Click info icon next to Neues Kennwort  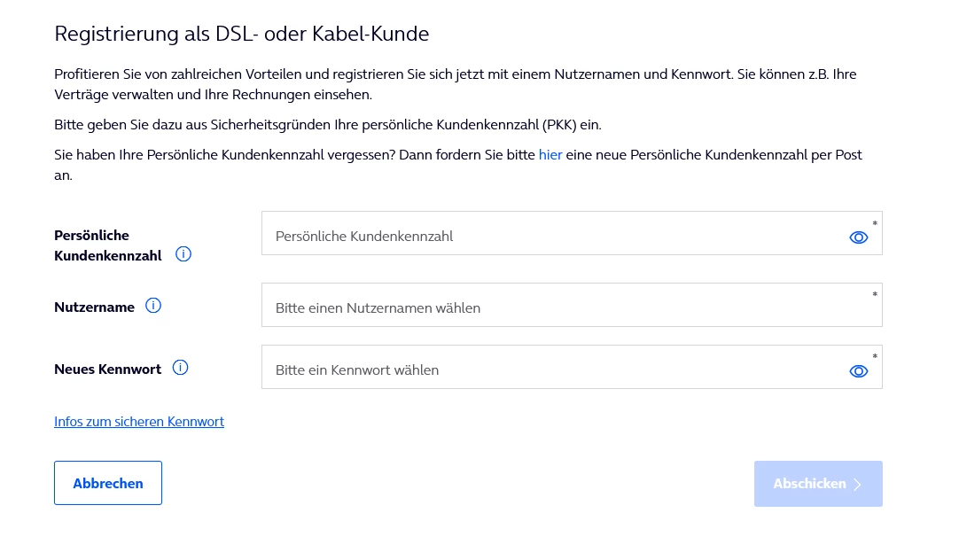(x=180, y=368)
